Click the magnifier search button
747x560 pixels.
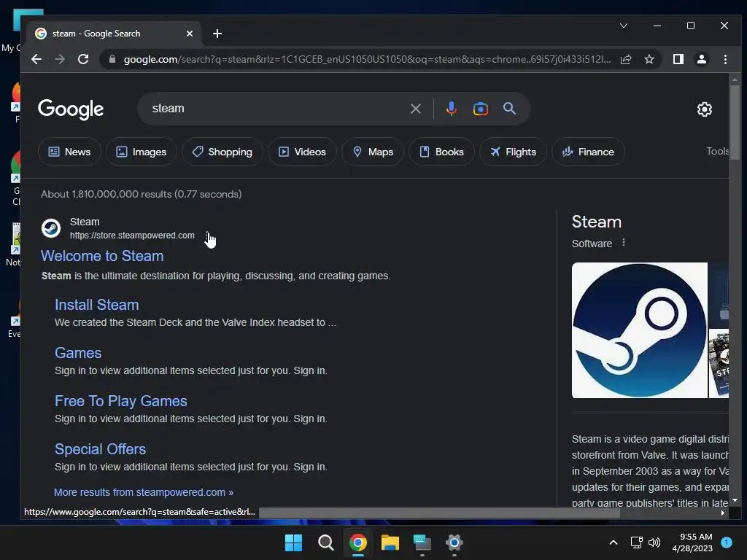[x=509, y=109]
